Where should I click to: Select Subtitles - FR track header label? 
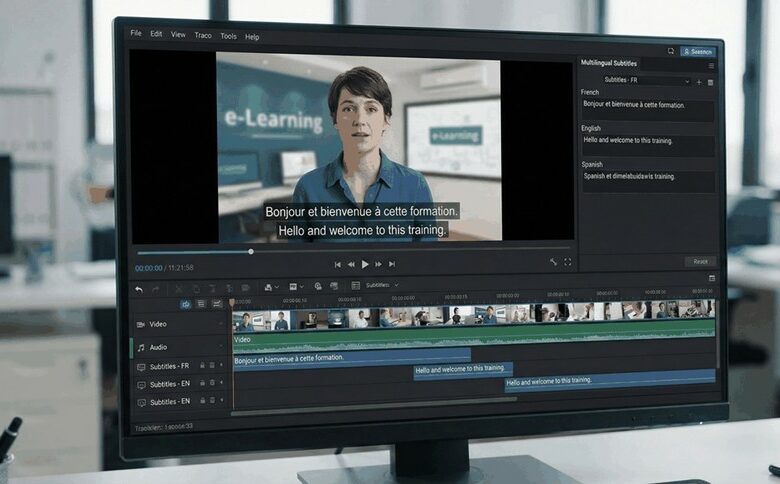coord(170,366)
